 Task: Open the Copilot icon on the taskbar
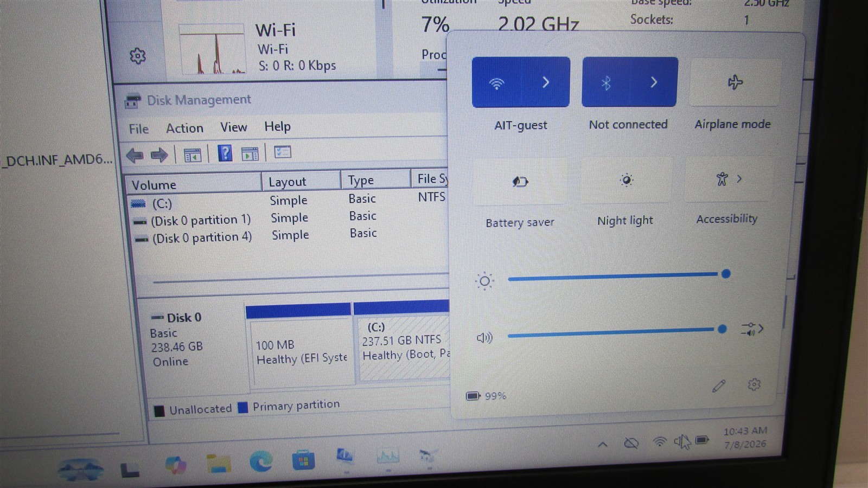[175, 465]
